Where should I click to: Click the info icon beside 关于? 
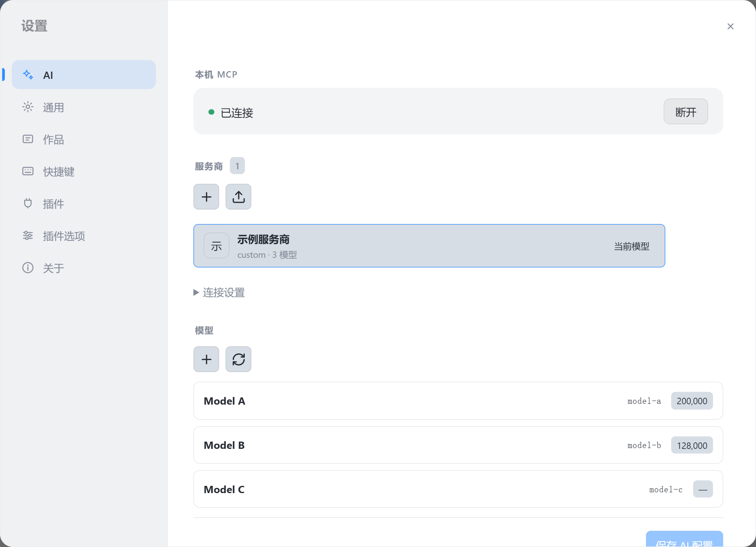pos(28,268)
